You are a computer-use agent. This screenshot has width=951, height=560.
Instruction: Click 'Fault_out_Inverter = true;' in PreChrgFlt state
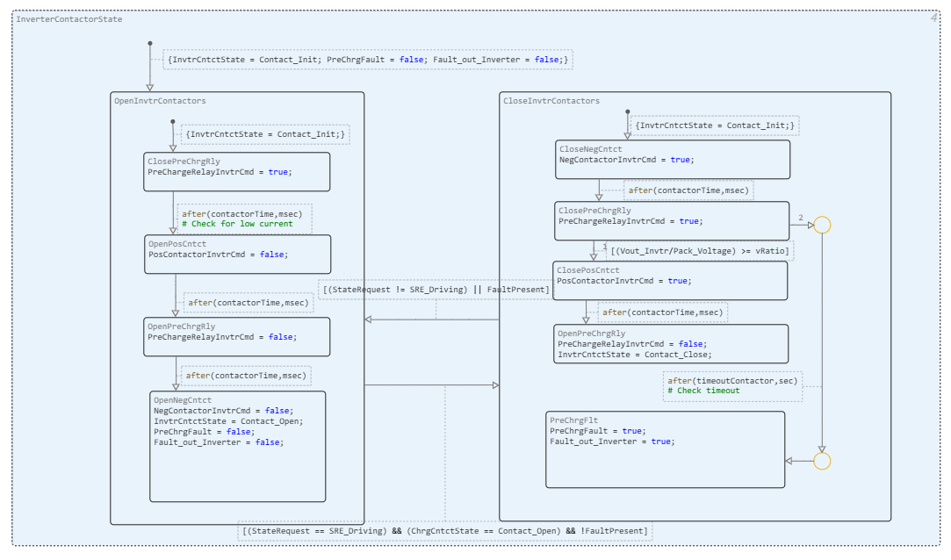click(x=613, y=442)
